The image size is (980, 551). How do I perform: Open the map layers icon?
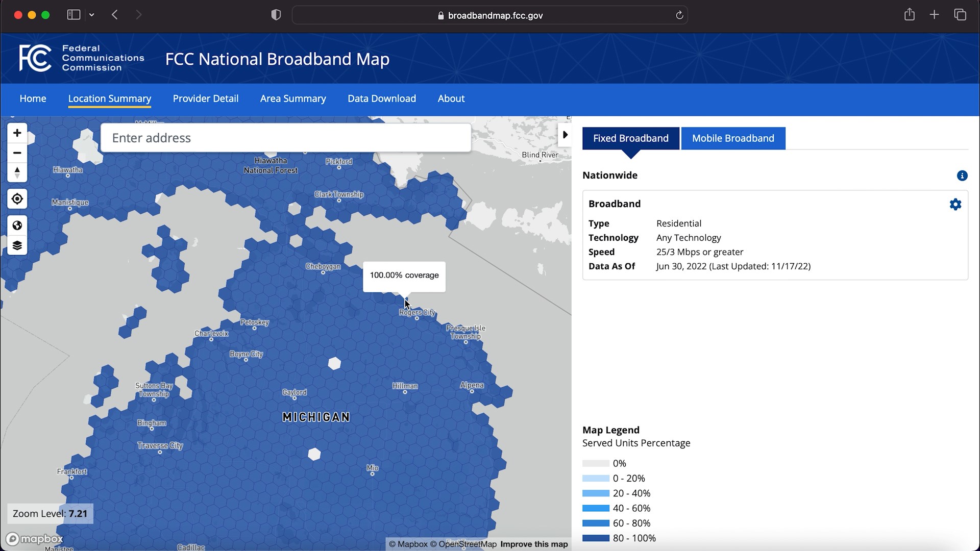point(17,245)
